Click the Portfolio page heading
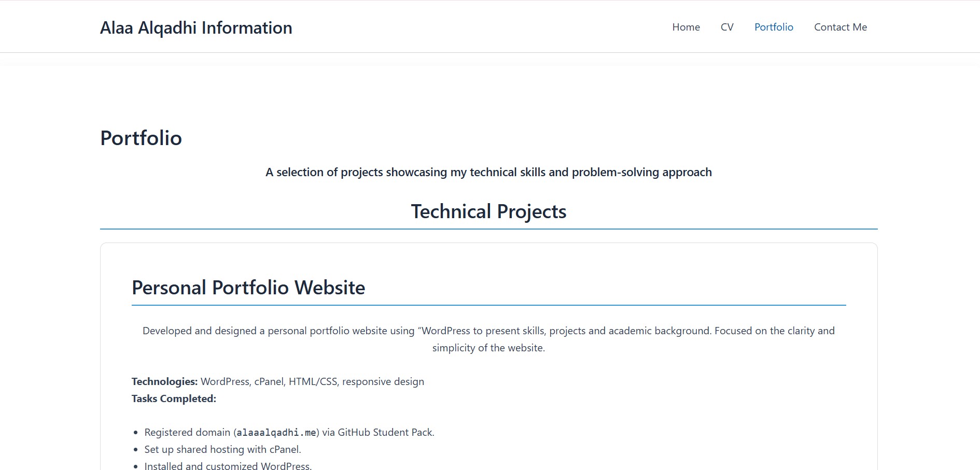980x470 pixels. 141,138
